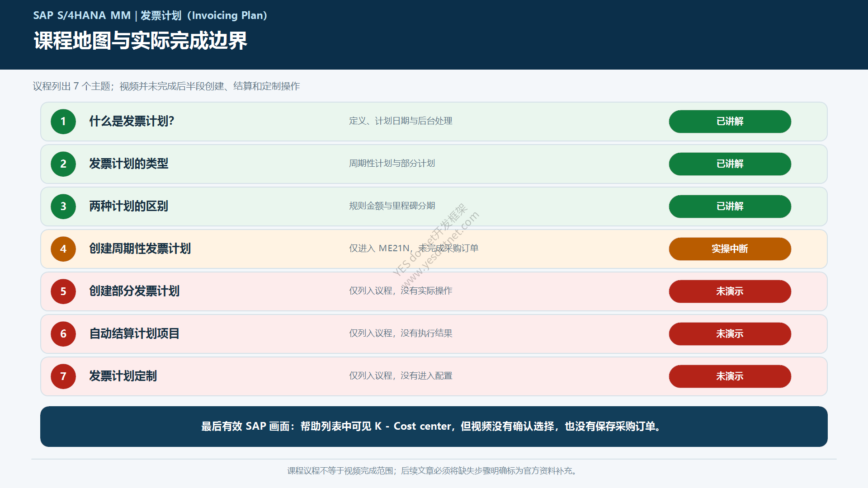Click the slide heading 课程地图与实际完成边界
868x488 pixels.
141,41
